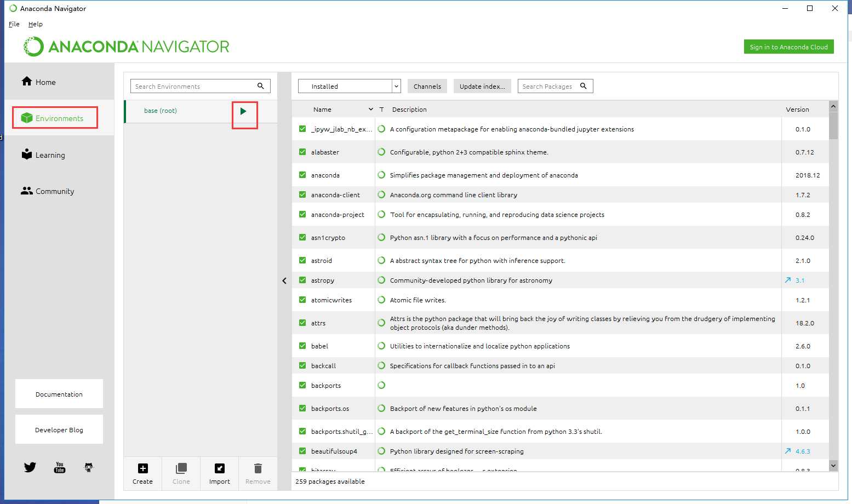This screenshot has width=852, height=504.
Task: Toggle the astropy package checkbox
Action: (x=302, y=280)
